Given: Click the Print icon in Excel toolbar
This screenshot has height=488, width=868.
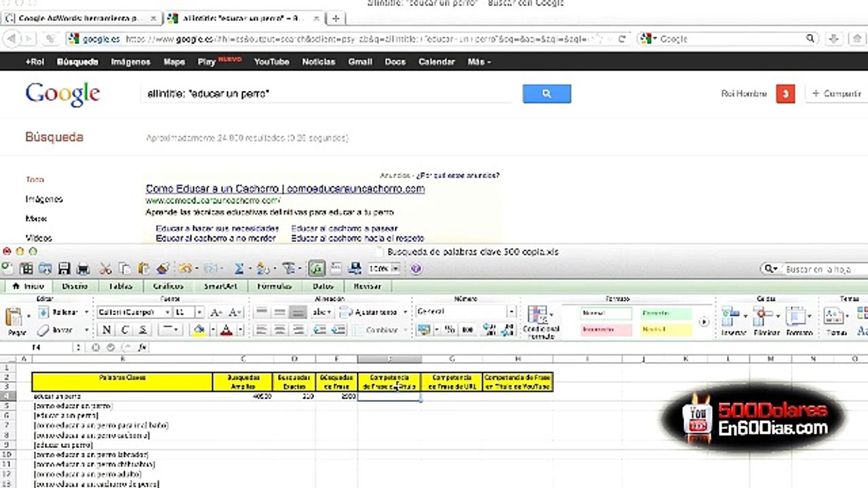Looking at the screenshot, I should coord(83,268).
